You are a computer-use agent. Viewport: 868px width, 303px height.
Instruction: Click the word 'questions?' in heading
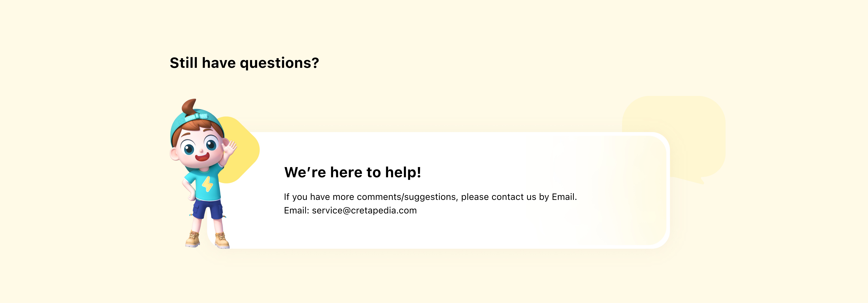[x=279, y=63]
